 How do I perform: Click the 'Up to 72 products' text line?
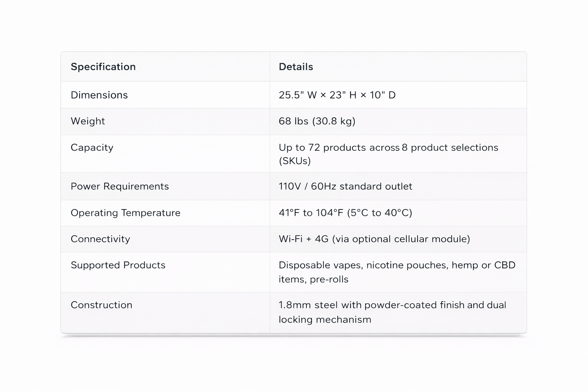388,147
